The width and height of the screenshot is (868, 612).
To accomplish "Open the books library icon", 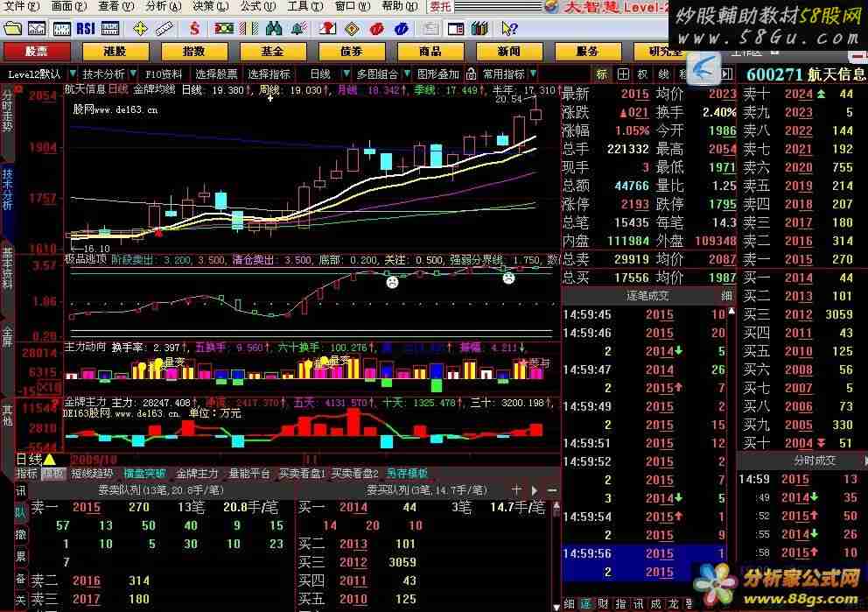I will (x=480, y=28).
